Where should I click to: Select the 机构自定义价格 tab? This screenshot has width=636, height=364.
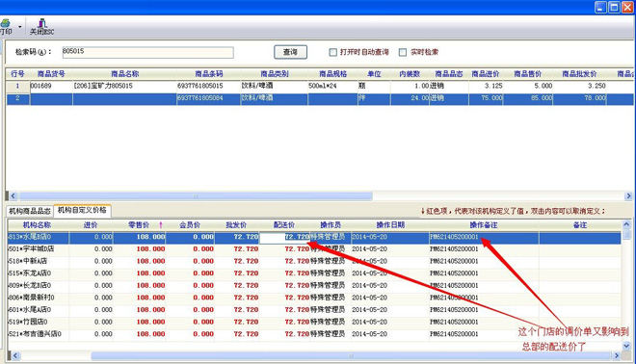[82, 210]
